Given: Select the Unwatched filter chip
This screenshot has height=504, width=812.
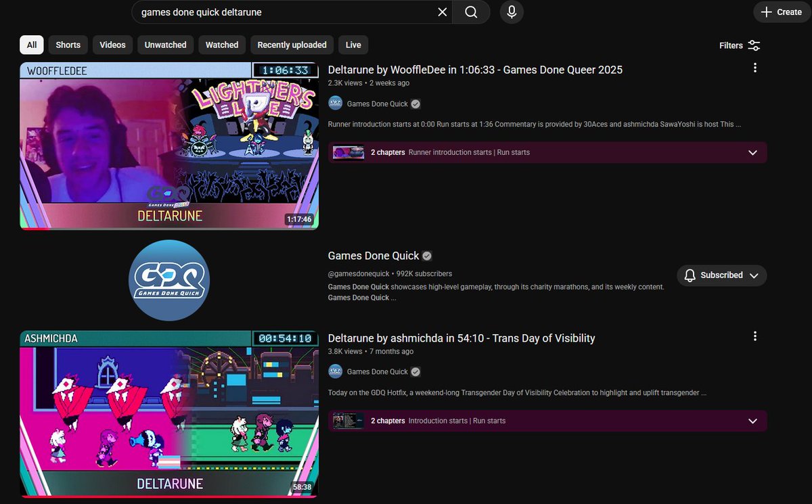Looking at the screenshot, I should [x=165, y=45].
